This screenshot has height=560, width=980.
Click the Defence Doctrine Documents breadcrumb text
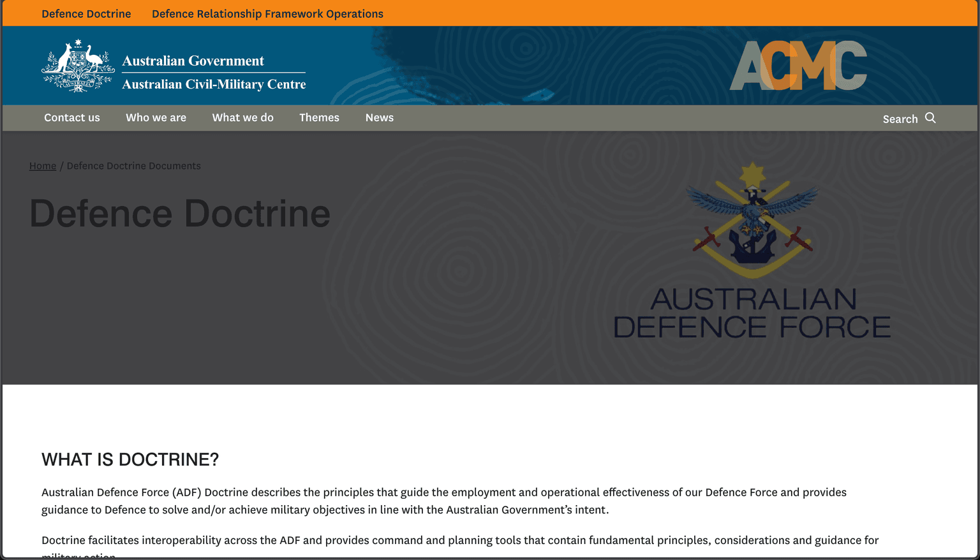click(133, 165)
